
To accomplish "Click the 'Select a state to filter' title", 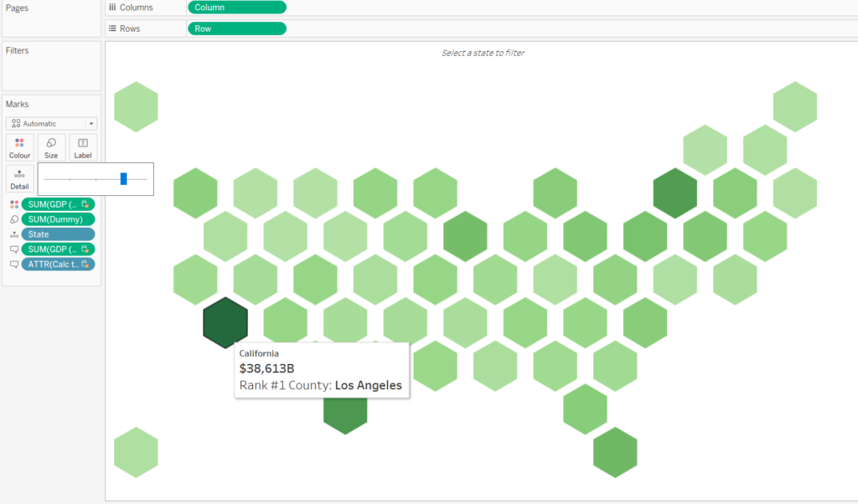I will [x=483, y=53].
